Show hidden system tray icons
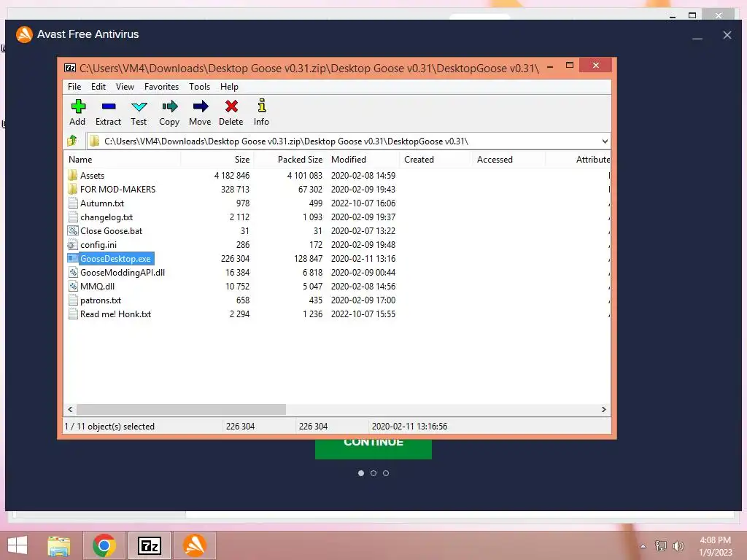Viewport: 747px width, 560px height. point(643,546)
